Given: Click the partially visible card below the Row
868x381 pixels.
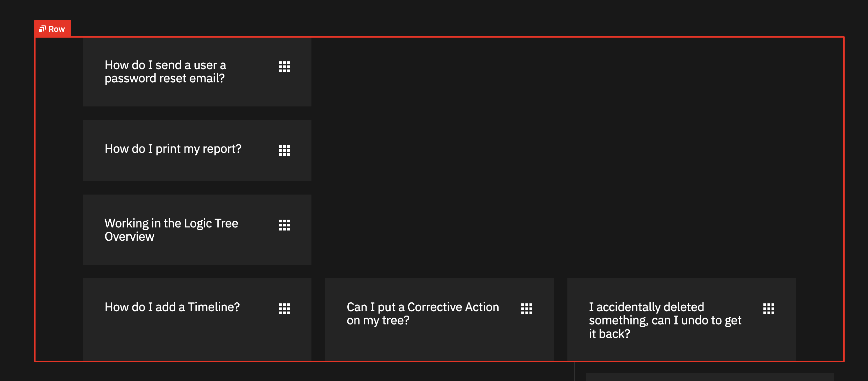Looking at the screenshot, I should [x=709, y=377].
